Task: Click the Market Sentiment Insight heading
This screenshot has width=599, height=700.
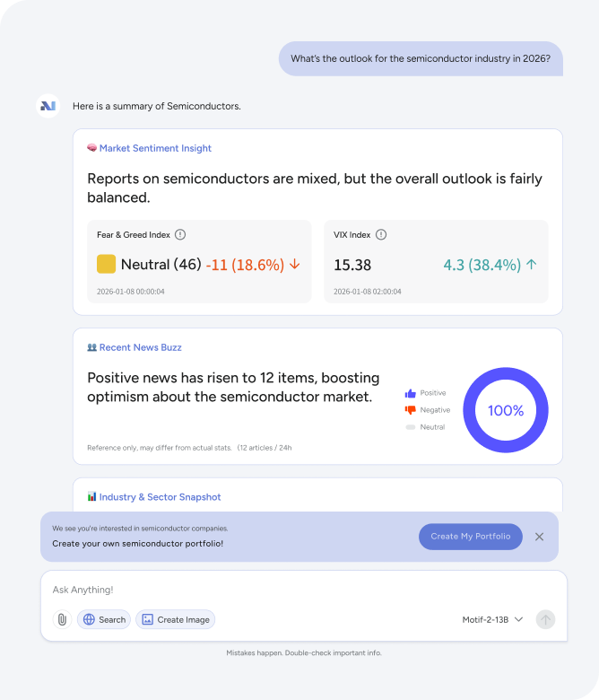Action: (155, 148)
